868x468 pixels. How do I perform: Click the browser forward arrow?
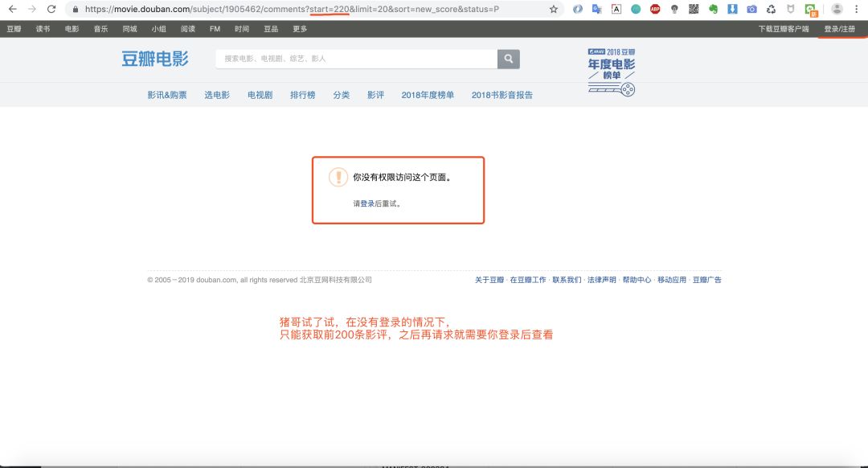[31, 9]
